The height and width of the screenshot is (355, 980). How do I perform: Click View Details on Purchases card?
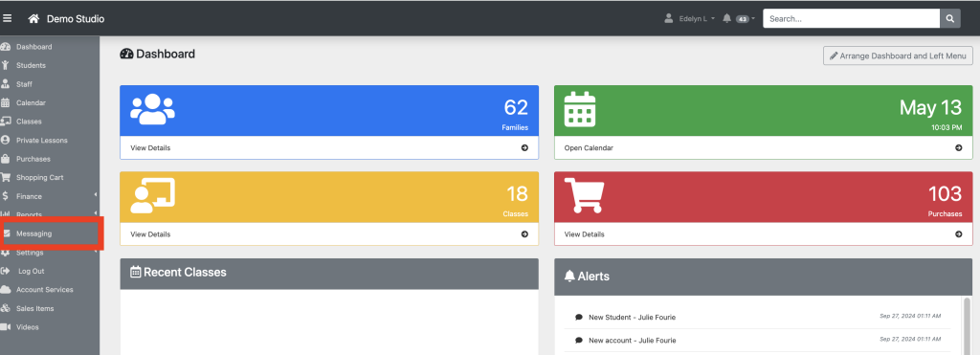click(x=585, y=234)
